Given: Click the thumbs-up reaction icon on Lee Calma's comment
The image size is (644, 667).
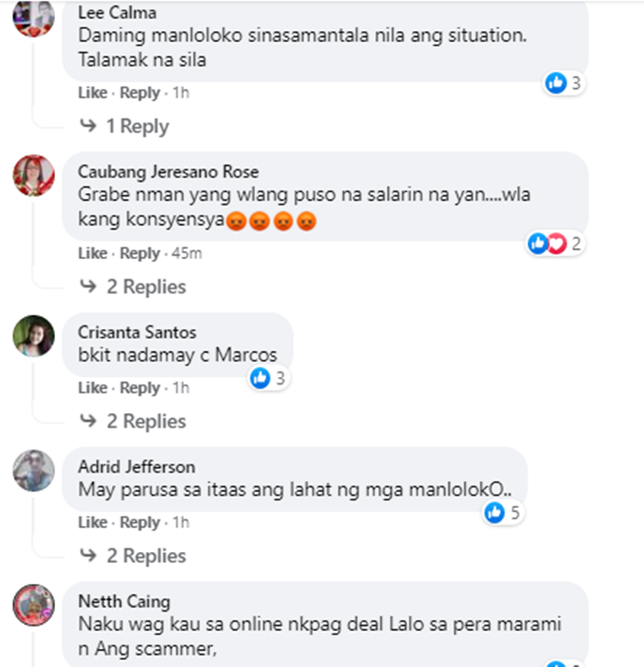Looking at the screenshot, I should pos(556,82).
